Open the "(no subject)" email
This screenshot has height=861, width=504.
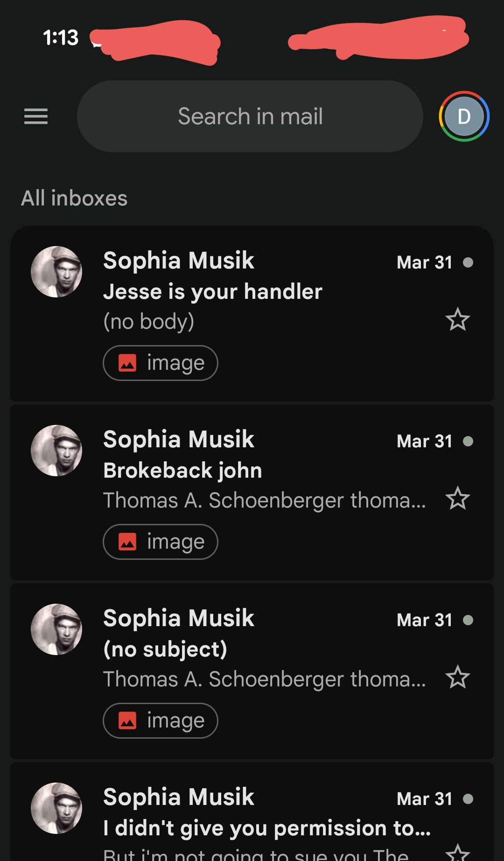click(x=165, y=649)
